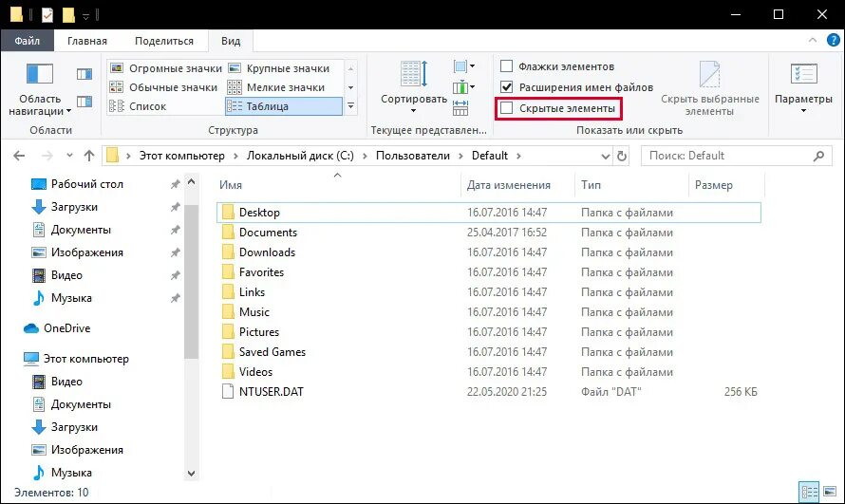
Task: Select Список layout
Action: coord(138,106)
